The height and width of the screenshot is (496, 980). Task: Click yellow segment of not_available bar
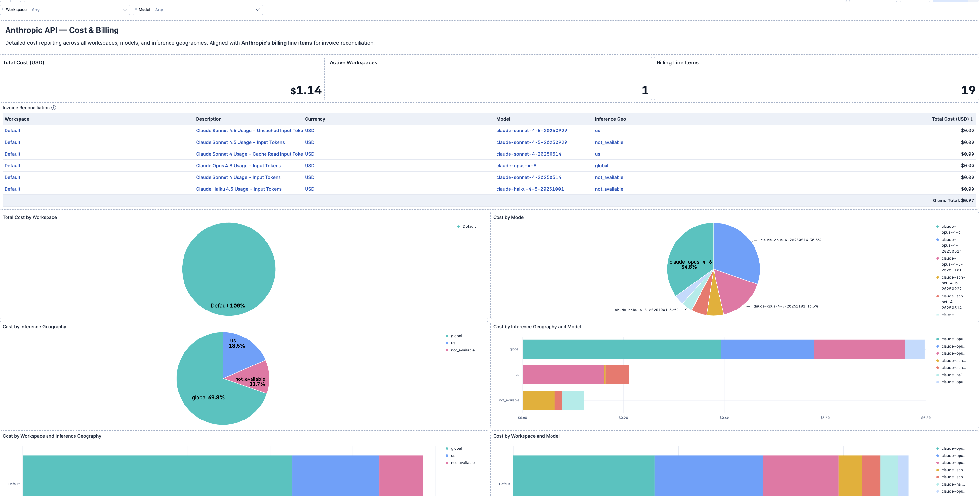538,400
